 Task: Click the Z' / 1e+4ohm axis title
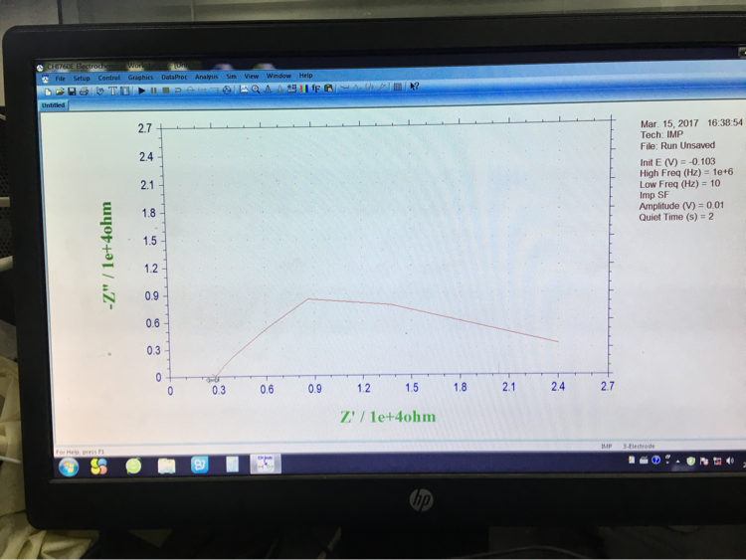click(x=388, y=417)
